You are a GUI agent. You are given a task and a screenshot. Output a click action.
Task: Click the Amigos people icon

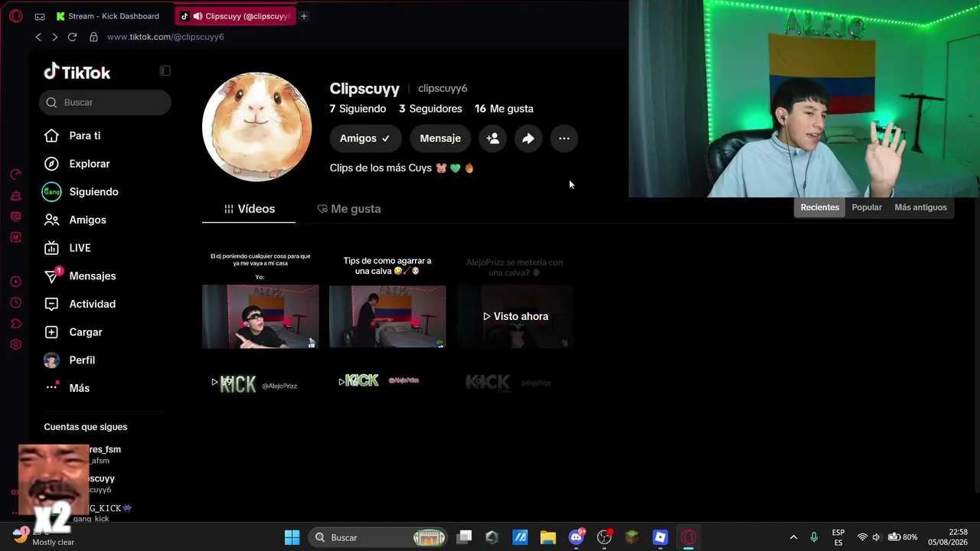(x=51, y=220)
